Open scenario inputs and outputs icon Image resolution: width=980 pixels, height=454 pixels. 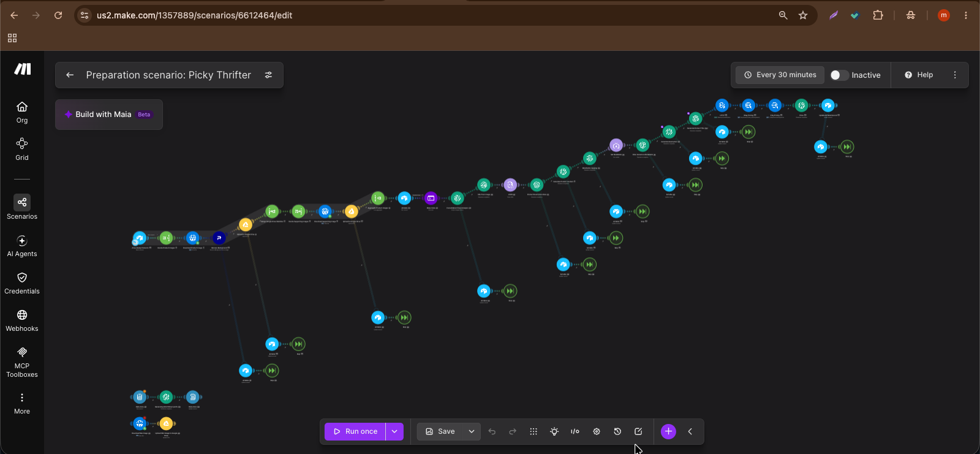pyautogui.click(x=575, y=431)
